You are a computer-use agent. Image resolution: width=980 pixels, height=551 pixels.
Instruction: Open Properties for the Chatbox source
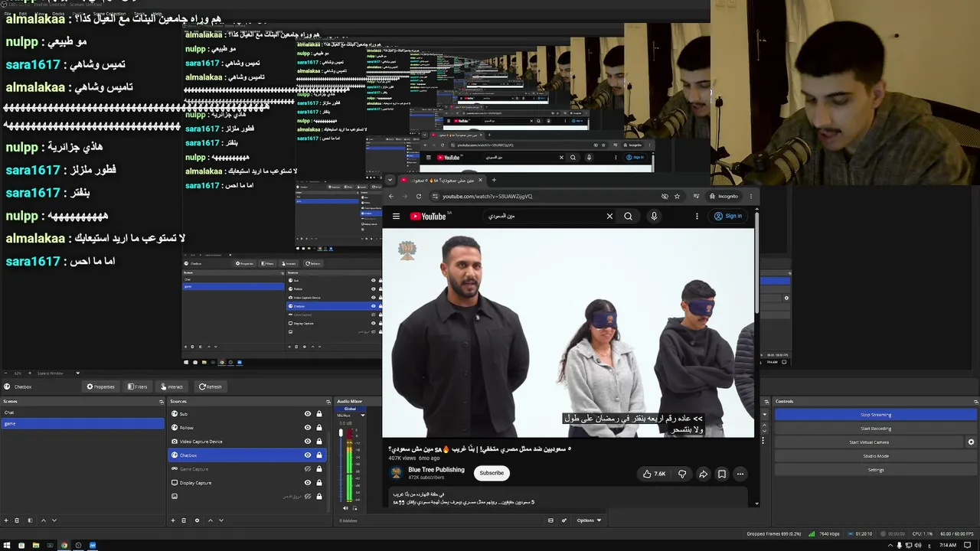(100, 386)
